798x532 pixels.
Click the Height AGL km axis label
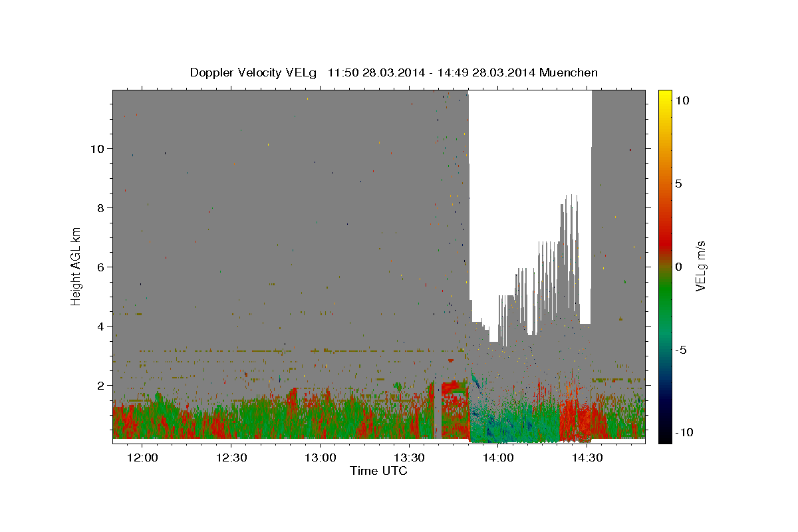click(x=76, y=266)
